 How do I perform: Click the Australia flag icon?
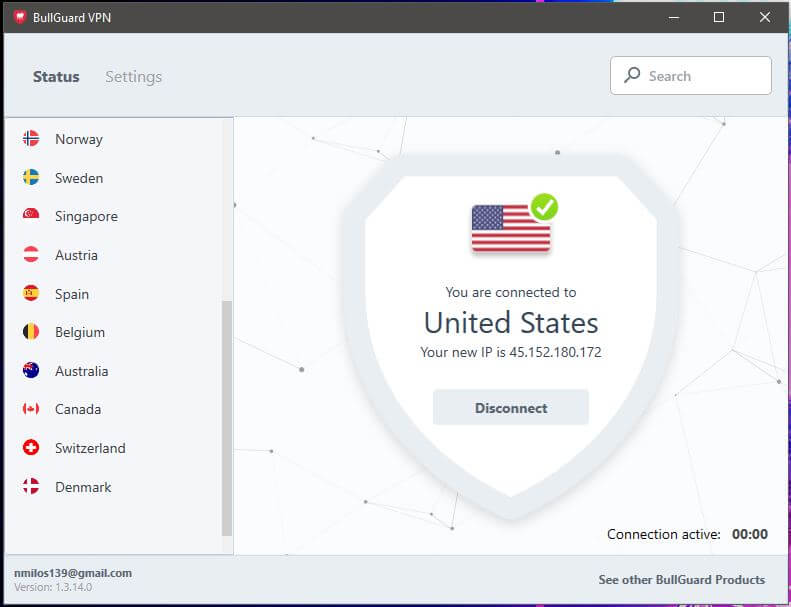31,370
